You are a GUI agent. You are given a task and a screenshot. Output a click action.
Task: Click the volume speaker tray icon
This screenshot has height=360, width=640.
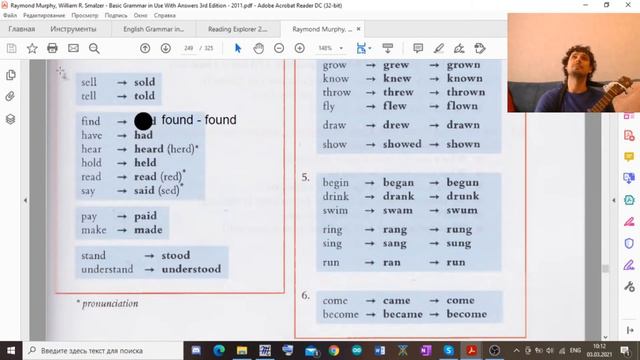(550, 351)
